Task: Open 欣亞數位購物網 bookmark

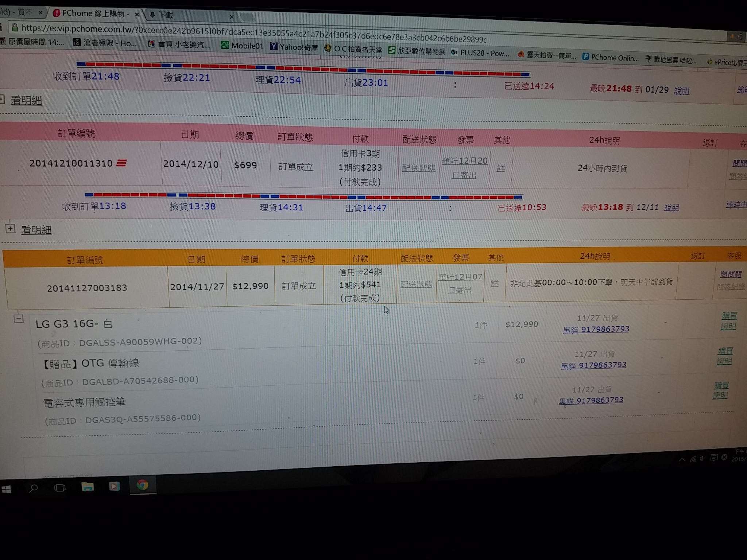Action: pos(417,51)
